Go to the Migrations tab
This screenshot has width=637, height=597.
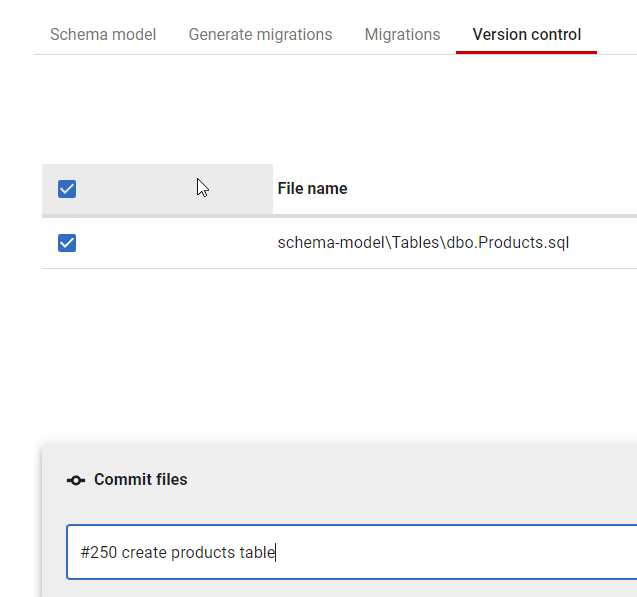coord(402,34)
